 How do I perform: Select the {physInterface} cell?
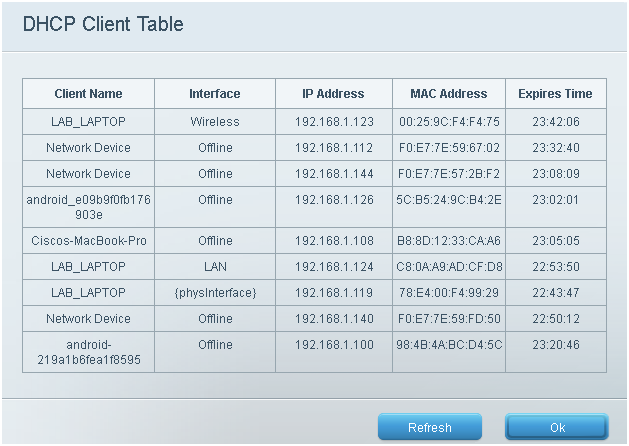coord(215,293)
